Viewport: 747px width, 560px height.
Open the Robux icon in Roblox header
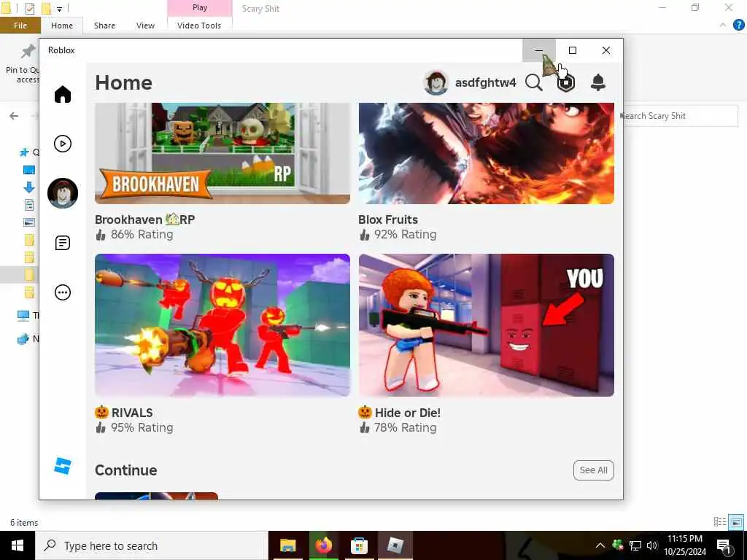(566, 83)
